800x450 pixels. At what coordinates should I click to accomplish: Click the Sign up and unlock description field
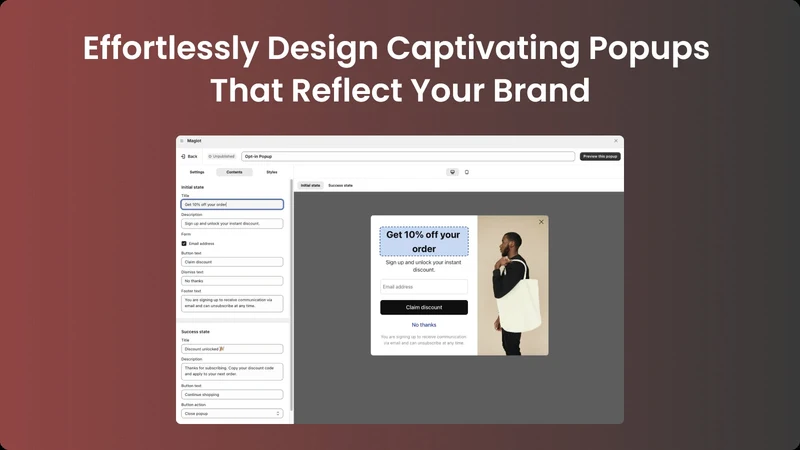coord(232,223)
